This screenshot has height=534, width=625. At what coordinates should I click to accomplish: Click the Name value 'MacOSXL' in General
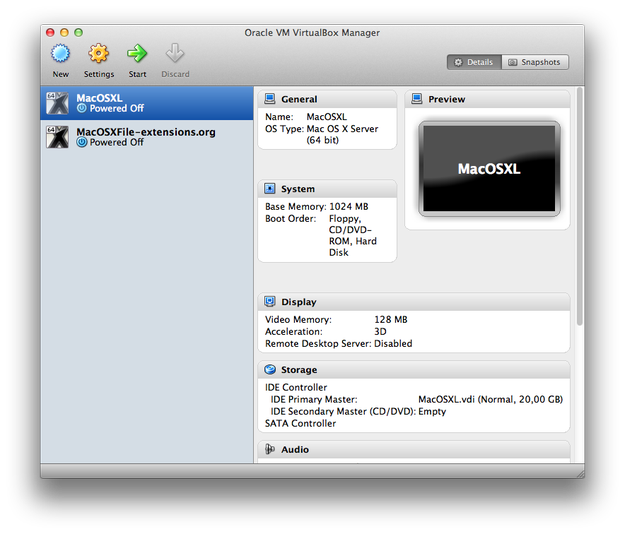pos(326,117)
